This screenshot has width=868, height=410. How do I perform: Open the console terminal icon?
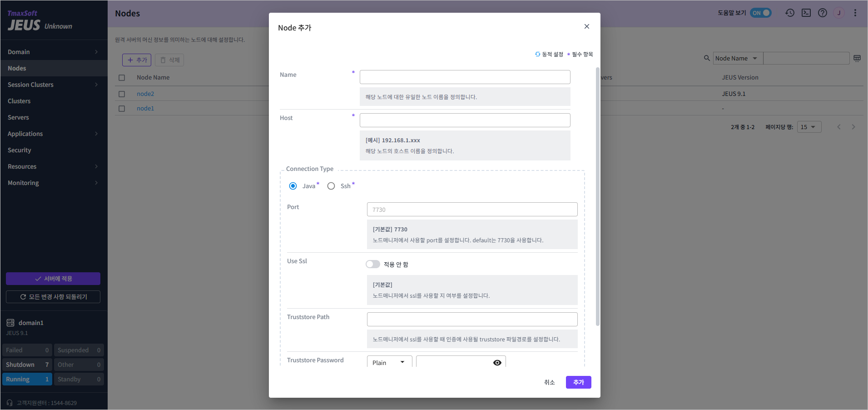click(806, 13)
